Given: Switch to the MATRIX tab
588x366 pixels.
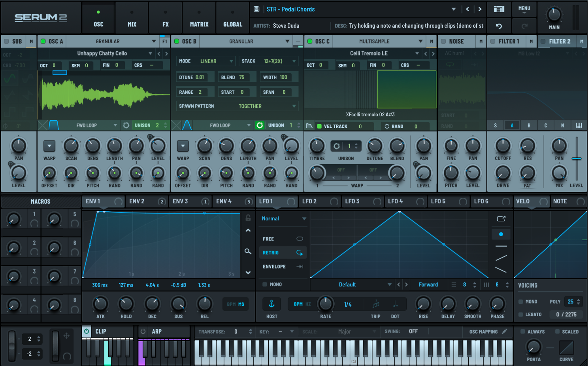Looking at the screenshot, I should point(199,18).
